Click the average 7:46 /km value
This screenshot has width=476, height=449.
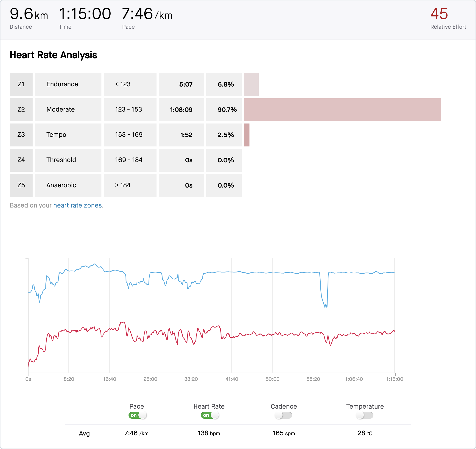(137, 433)
